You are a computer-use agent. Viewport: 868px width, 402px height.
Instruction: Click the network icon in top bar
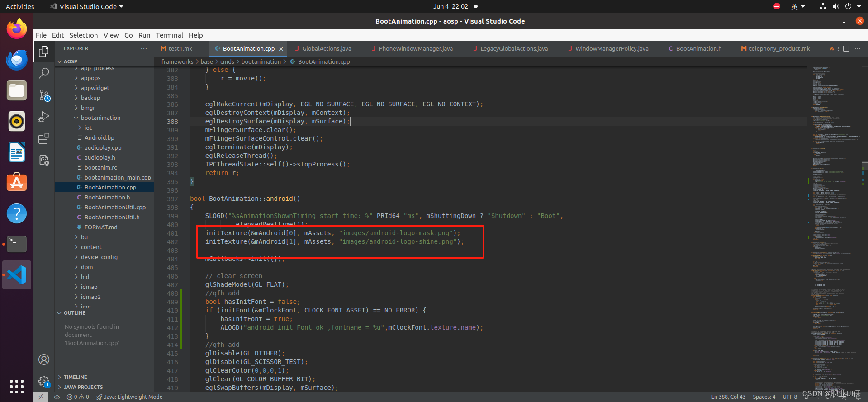pos(823,6)
